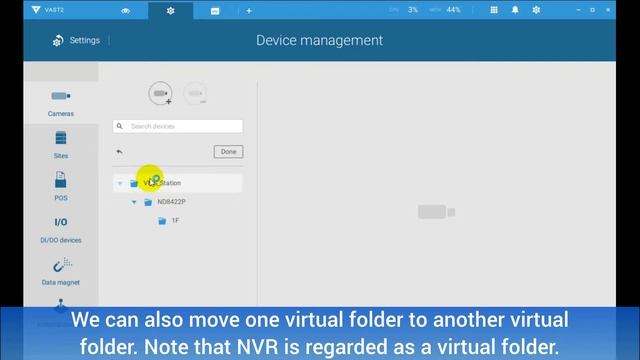
Task: Open the notifications bell
Action: [x=515, y=10]
